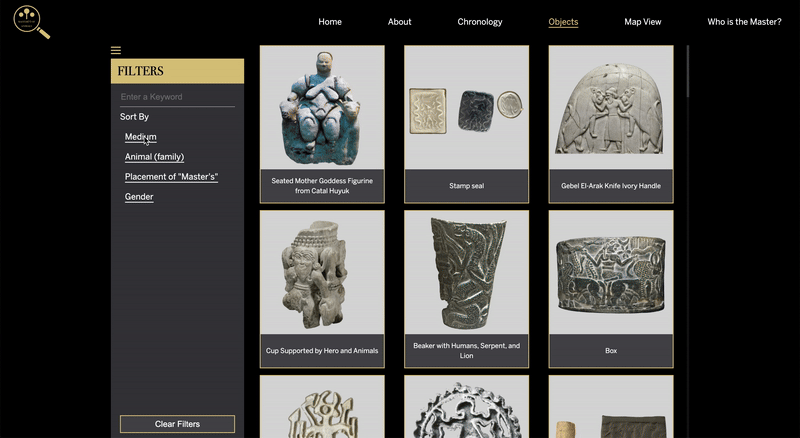The width and height of the screenshot is (800, 438).
Task: Click the Clear Filters button
Action: point(178,424)
